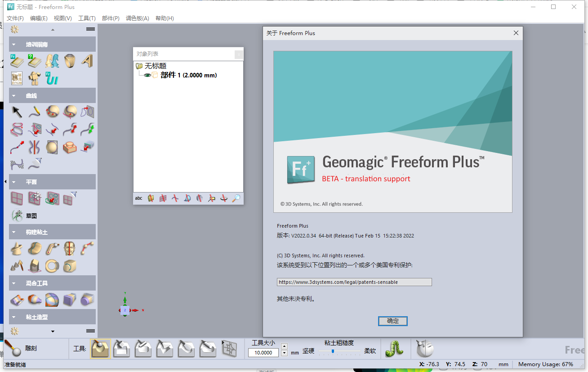The image size is (588, 372).
Task: Open the top gear settings of tool palette
Action: 15,29
